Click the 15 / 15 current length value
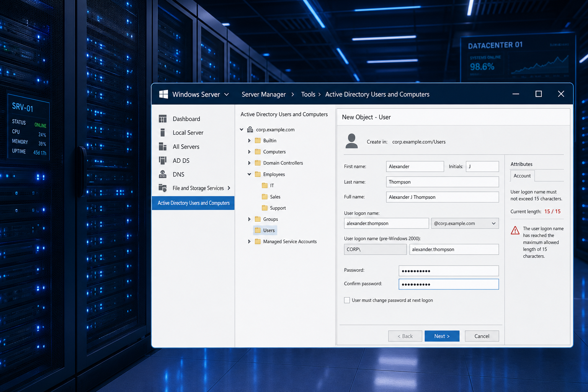The height and width of the screenshot is (392, 588). (x=552, y=211)
